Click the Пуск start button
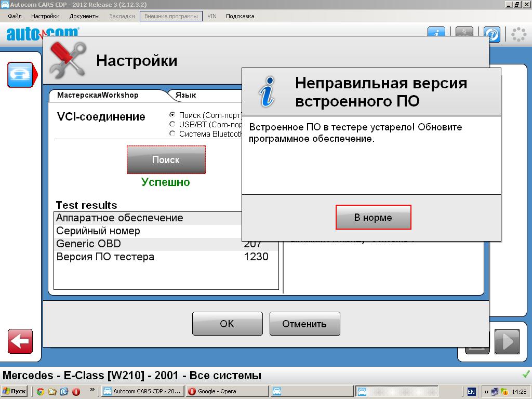Screen dimensions: 532x399 [14, 391]
